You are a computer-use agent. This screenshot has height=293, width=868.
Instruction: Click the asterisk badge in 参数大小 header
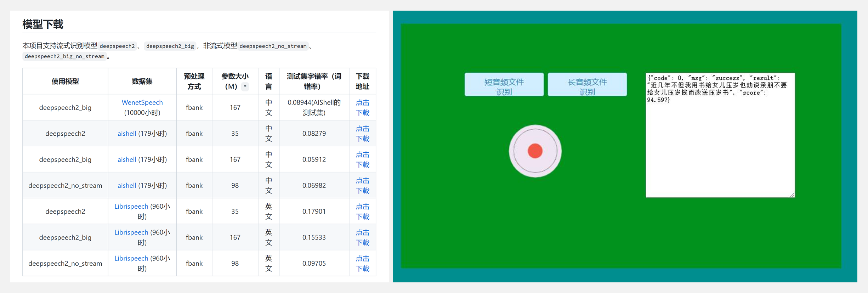[245, 87]
